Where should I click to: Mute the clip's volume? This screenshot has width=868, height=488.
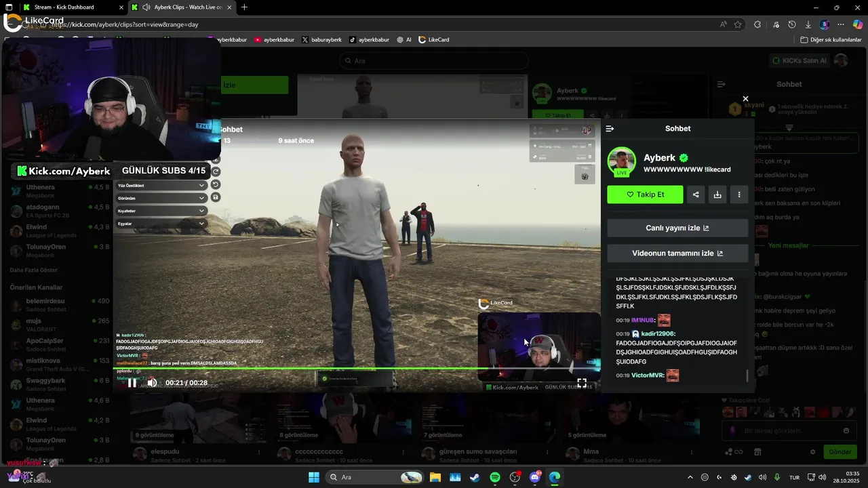coord(152,383)
